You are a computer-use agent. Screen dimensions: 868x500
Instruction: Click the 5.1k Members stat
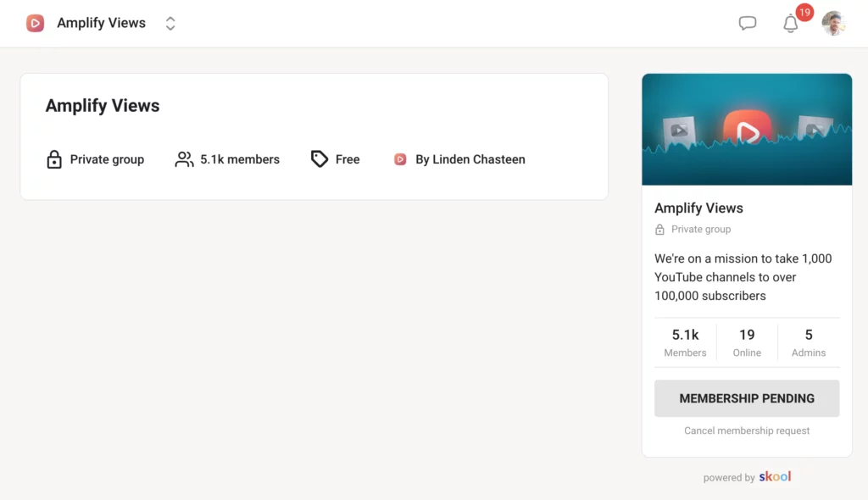684,342
